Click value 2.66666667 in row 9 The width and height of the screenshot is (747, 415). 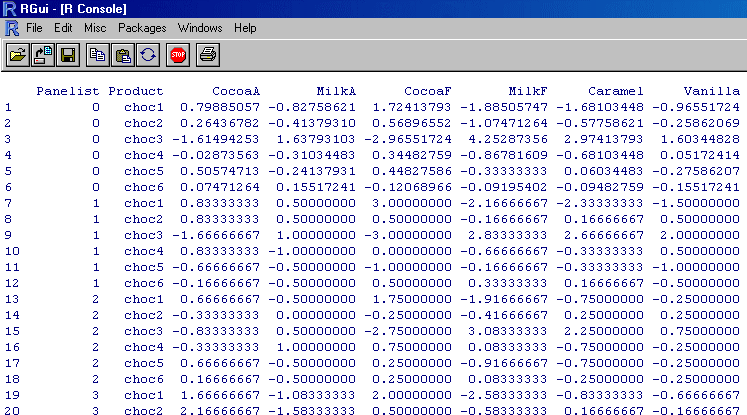tap(604, 235)
